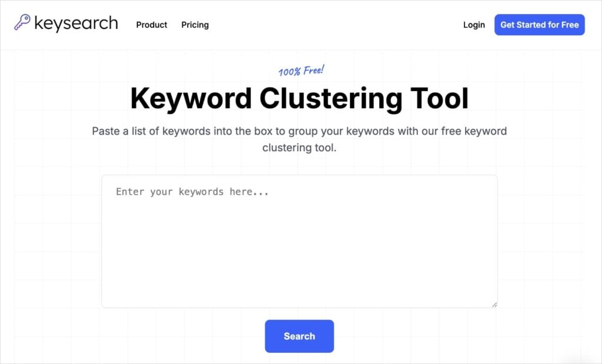The height and width of the screenshot is (364, 602).
Task: Open the Pricing page from the navigation
Action: 195,25
